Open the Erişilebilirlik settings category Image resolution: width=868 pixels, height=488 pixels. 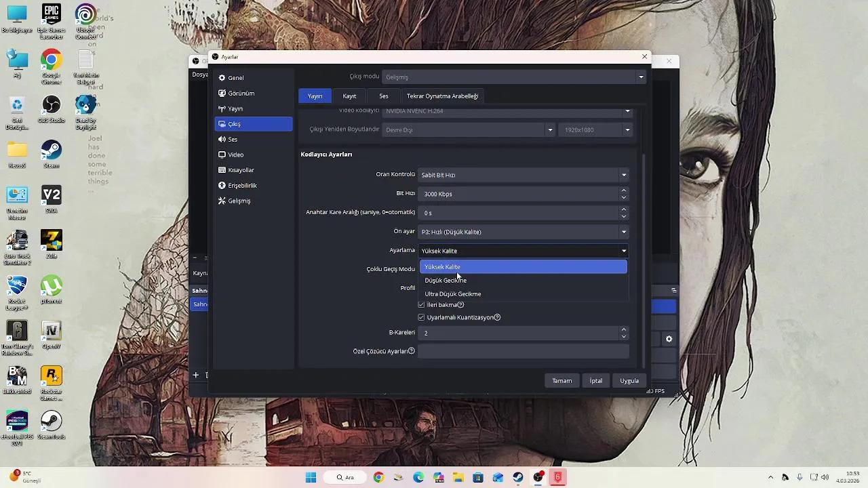[242, 186]
